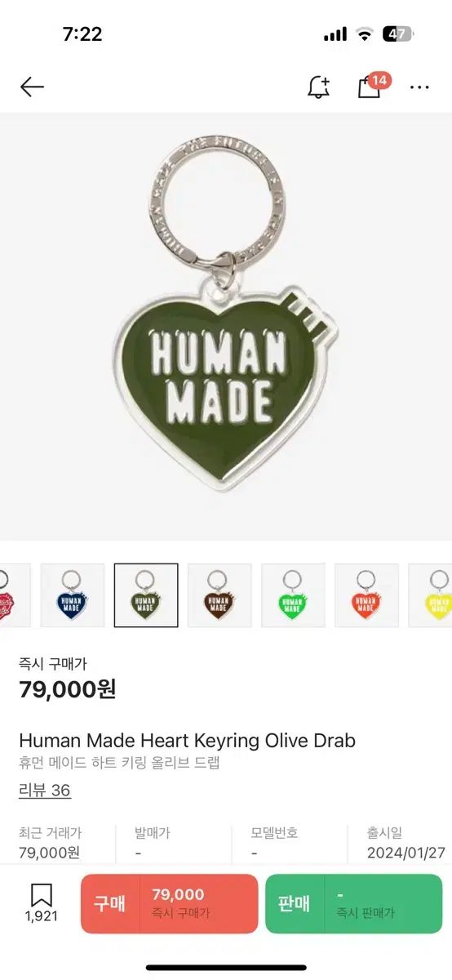Open the notification bell with plus icon
Image resolution: width=452 pixels, height=980 pixels.
pos(318,87)
